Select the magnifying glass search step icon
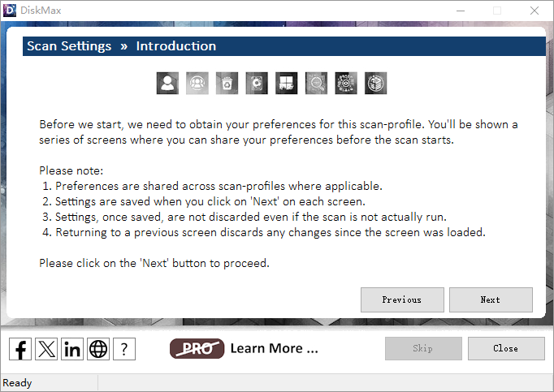 [316, 83]
